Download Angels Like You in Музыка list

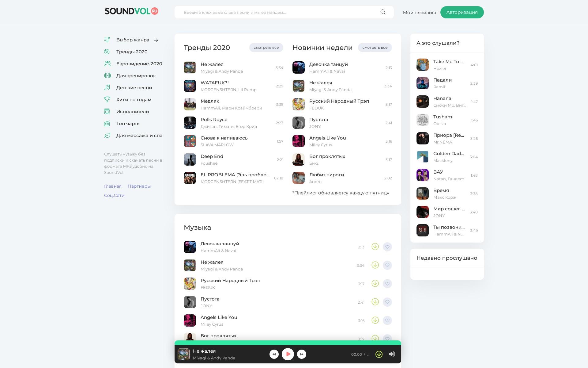(x=375, y=320)
